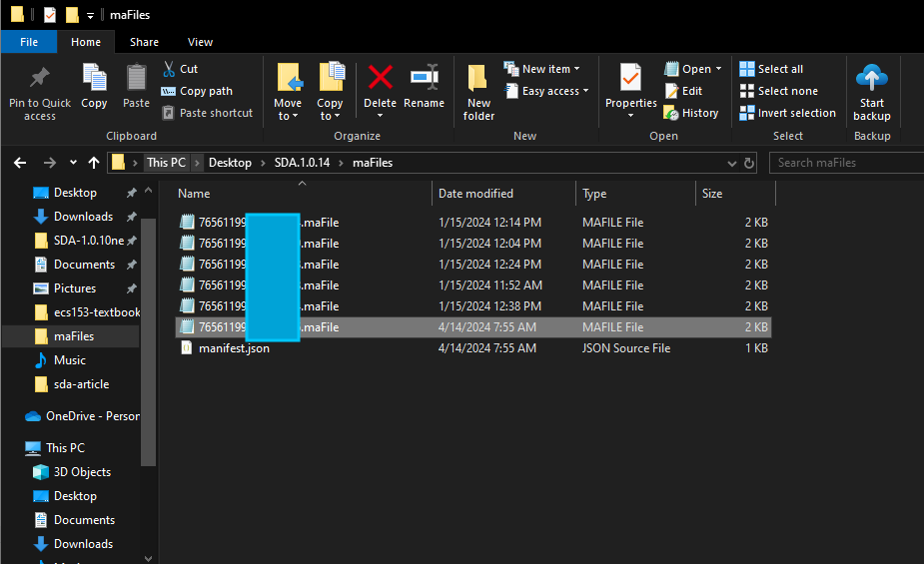The width and height of the screenshot is (924, 564).
Task: Click the Forward navigation arrow
Action: (50, 163)
